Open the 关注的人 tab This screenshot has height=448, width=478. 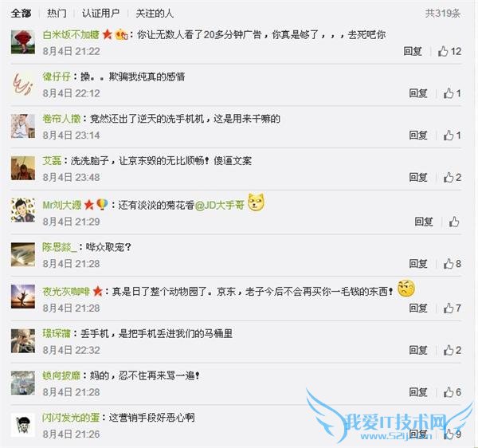(155, 13)
